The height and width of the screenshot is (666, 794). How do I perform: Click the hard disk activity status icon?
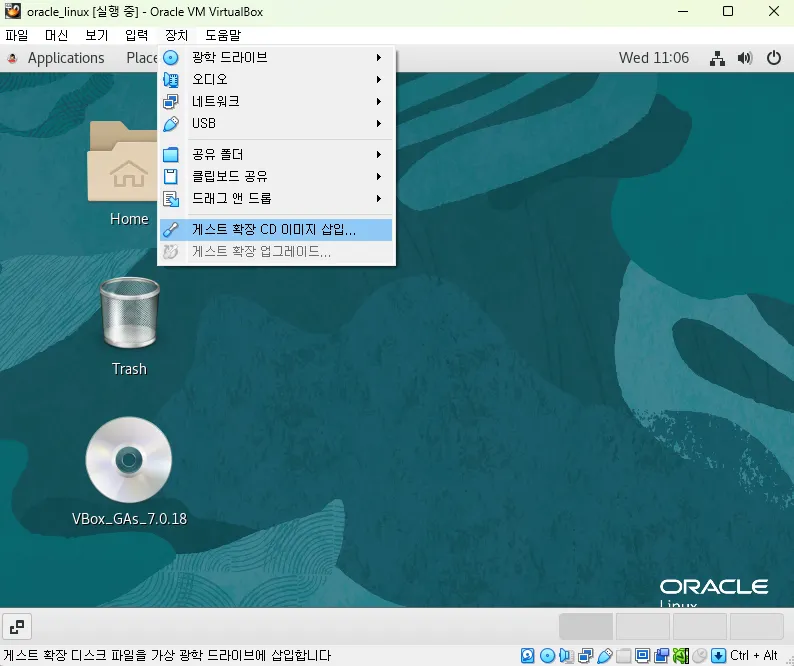(x=528, y=656)
